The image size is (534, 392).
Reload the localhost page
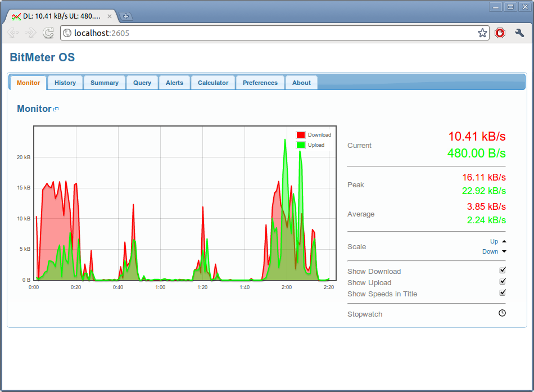click(48, 33)
